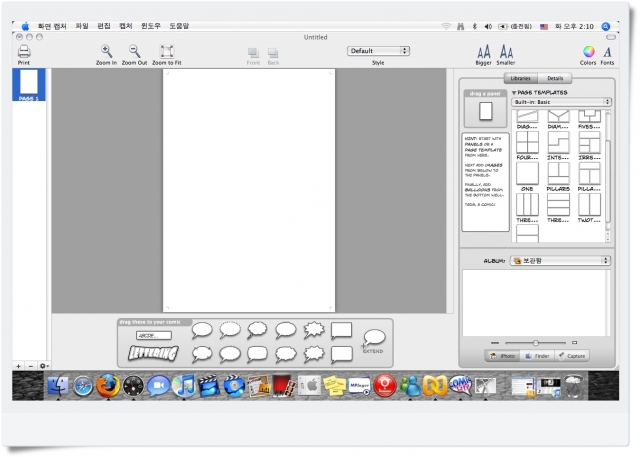Click the Back arrange icon
This screenshot has width=640, height=457.
click(x=273, y=53)
